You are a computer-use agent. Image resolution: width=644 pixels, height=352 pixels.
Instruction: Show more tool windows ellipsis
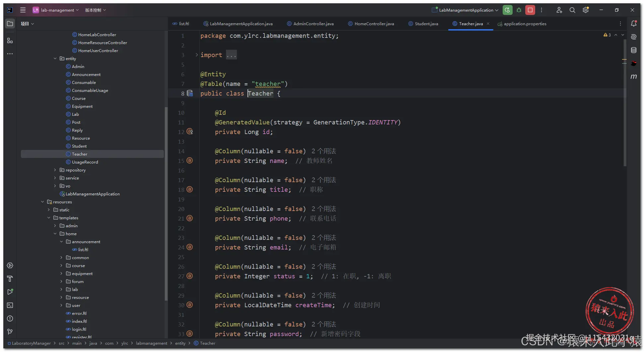[10, 54]
